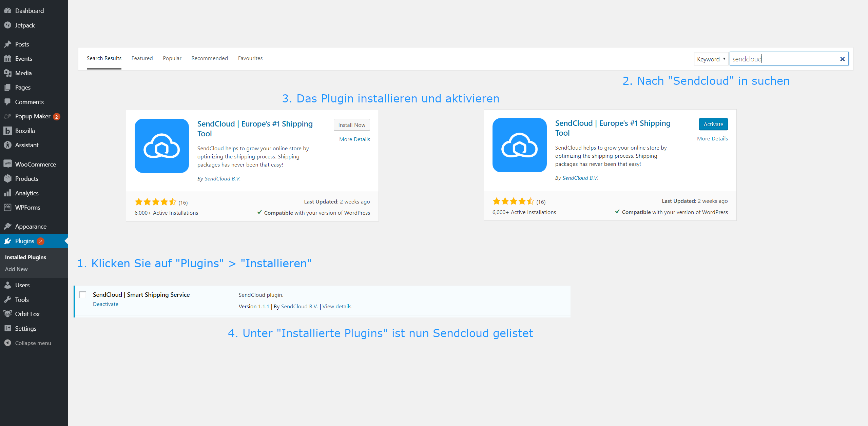This screenshot has height=426, width=868.
Task: Open the Jetpack section in the sidebar
Action: 24,25
